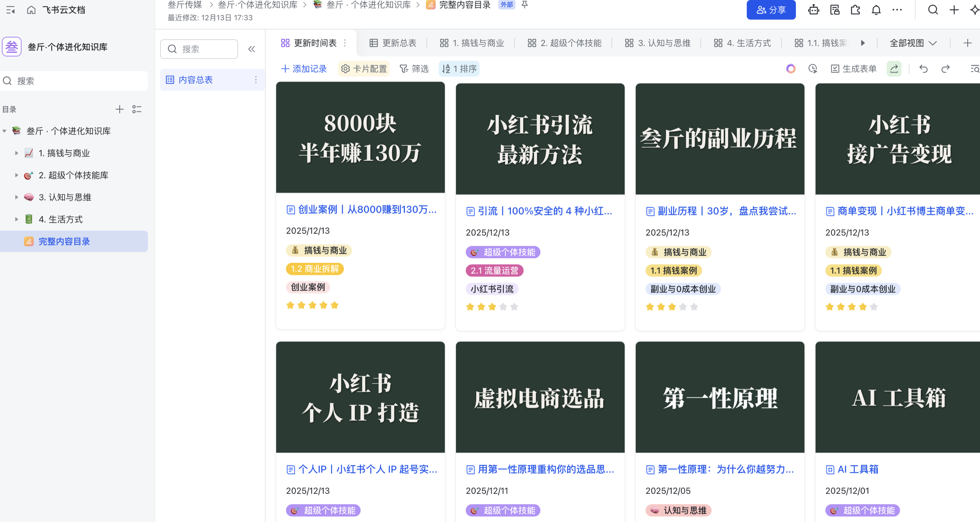Click the star rating on 小红书引流 card
Image resolution: width=980 pixels, height=522 pixels.
(x=492, y=307)
